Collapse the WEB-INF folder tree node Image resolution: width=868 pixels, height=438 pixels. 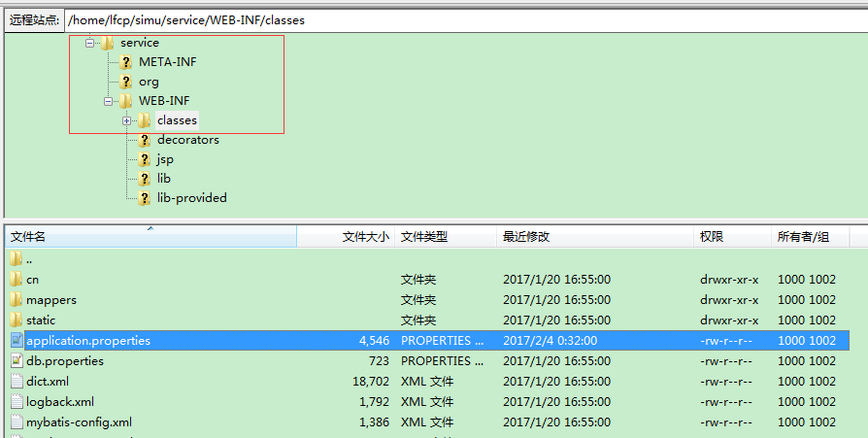click(108, 101)
